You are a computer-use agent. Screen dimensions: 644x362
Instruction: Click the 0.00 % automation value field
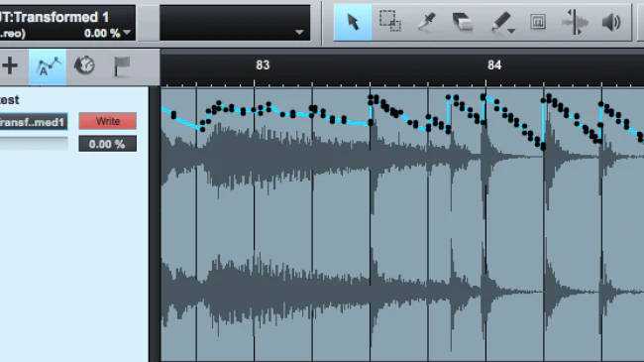click(108, 144)
